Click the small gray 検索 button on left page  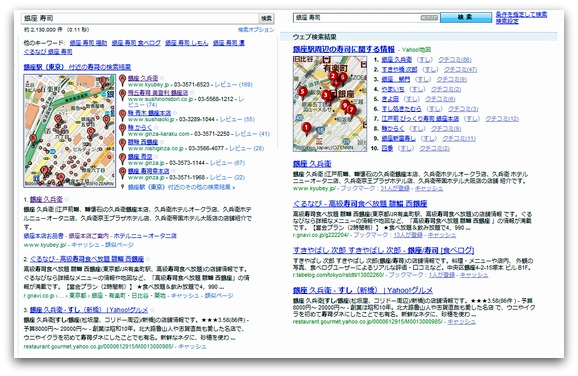click(x=266, y=18)
